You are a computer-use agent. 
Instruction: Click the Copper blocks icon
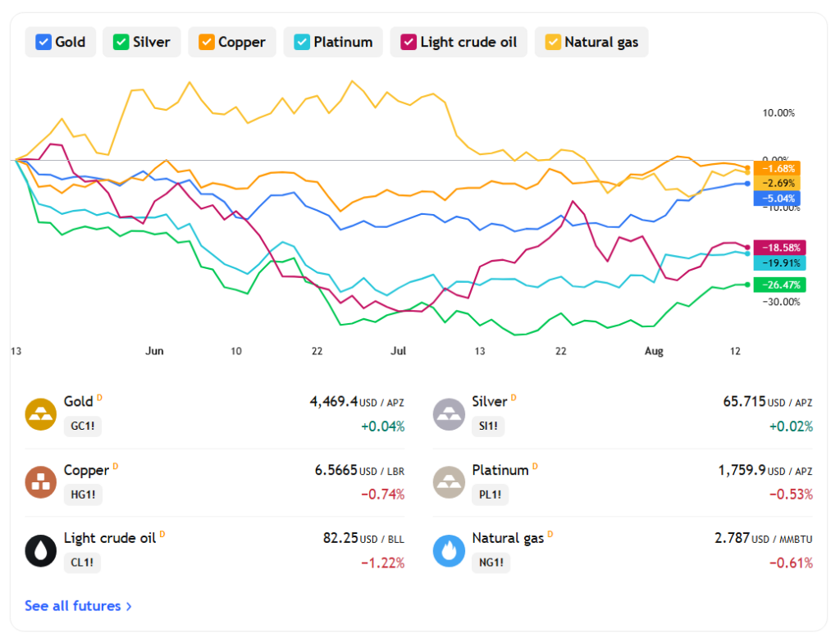coord(41,481)
